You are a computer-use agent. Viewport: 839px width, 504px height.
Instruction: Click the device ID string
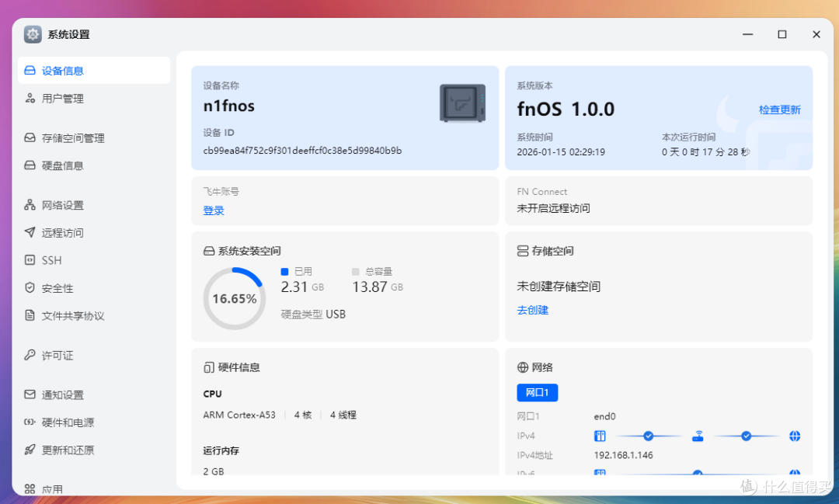pyautogui.click(x=302, y=151)
